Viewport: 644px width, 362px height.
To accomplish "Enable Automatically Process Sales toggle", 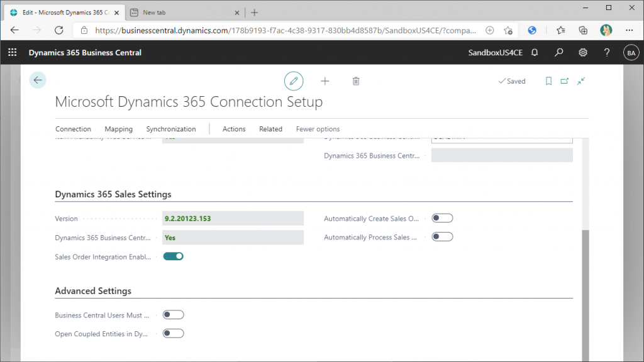I will coord(442,237).
